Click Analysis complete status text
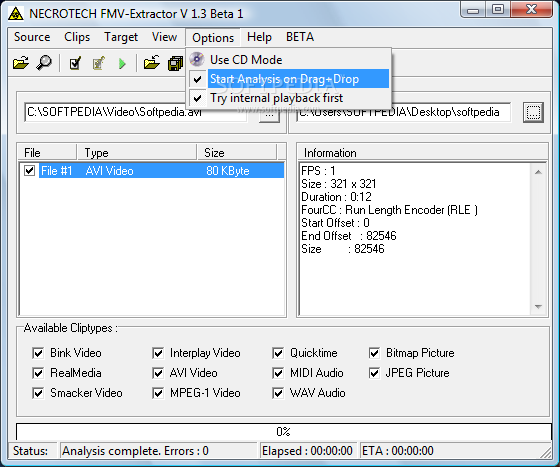560x467 pixels. [135, 451]
